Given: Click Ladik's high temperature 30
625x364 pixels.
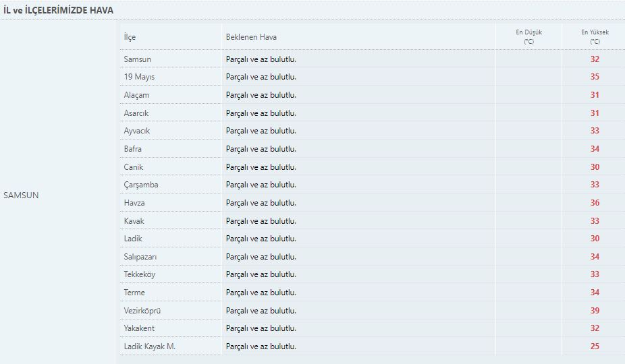Looking at the screenshot, I should [x=595, y=239].
